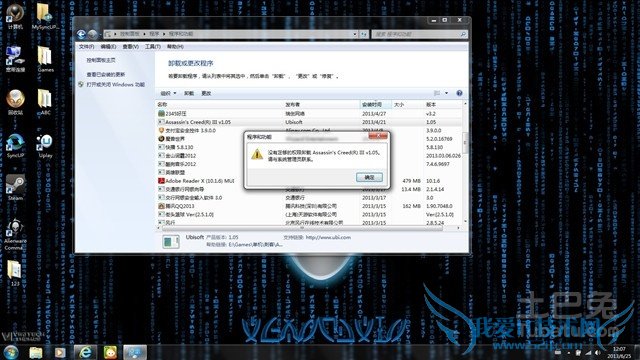Viewport: 640px width, 360px height.
Task: Open the 计算机 desktop icon
Action: point(15,17)
